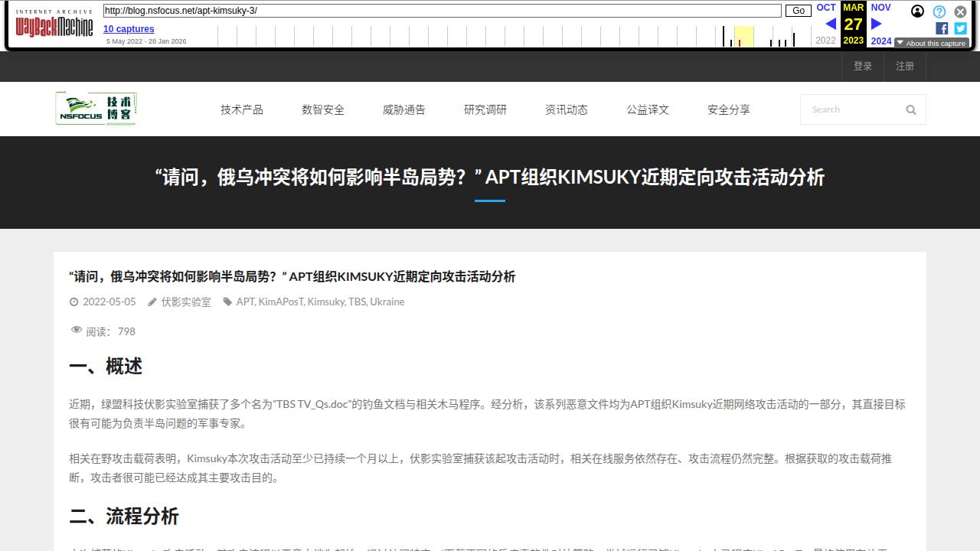
Task: Click the 2023 current year label
Action: (853, 41)
